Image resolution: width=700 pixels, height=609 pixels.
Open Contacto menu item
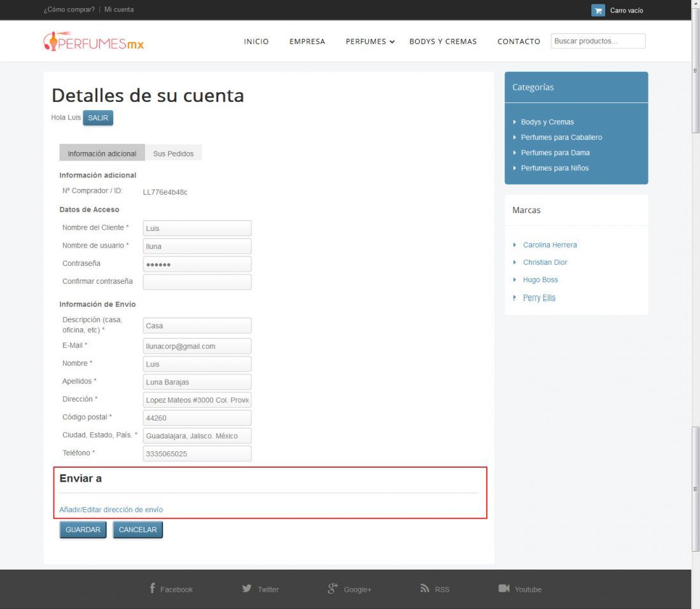519,41
